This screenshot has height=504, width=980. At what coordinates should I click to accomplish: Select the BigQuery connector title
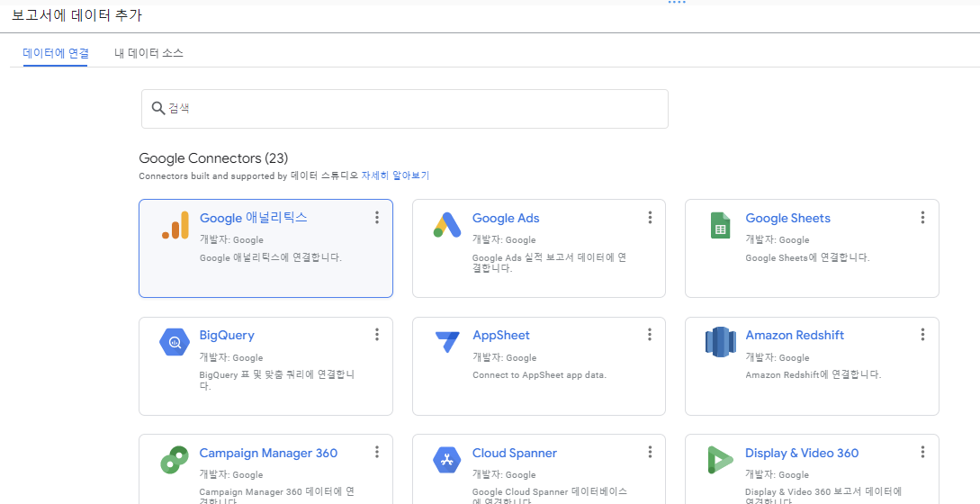click(x=227, y=335)
